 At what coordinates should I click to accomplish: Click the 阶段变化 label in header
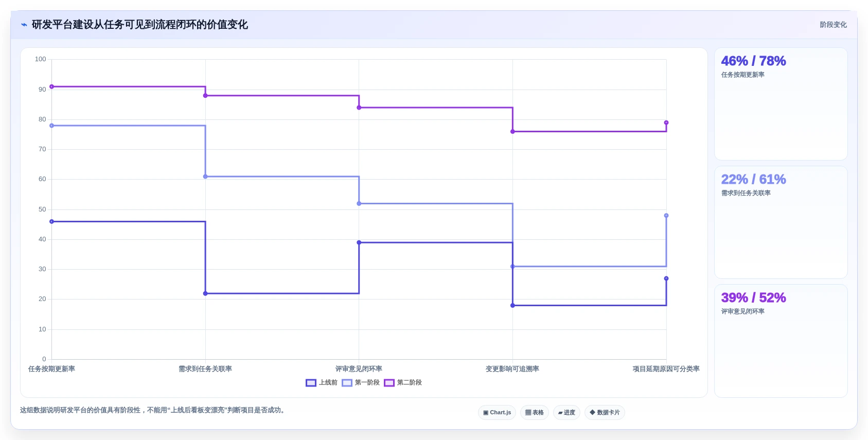coord(833,25)
